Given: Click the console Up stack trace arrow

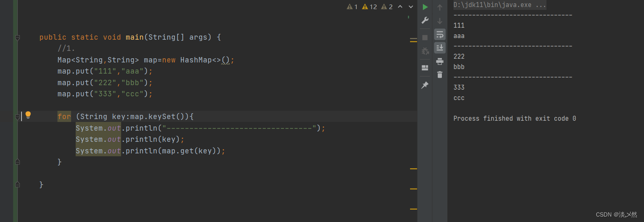Looking at the screenshot, I should click(x=440, y=7).
